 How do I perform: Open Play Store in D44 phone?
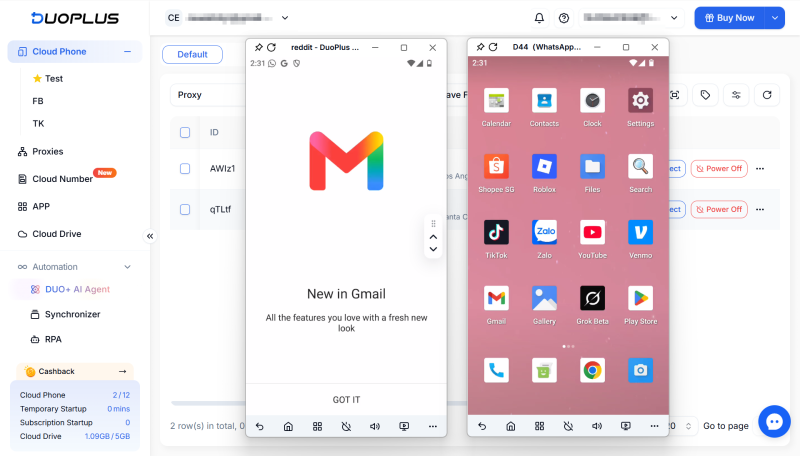click(640, 299)
